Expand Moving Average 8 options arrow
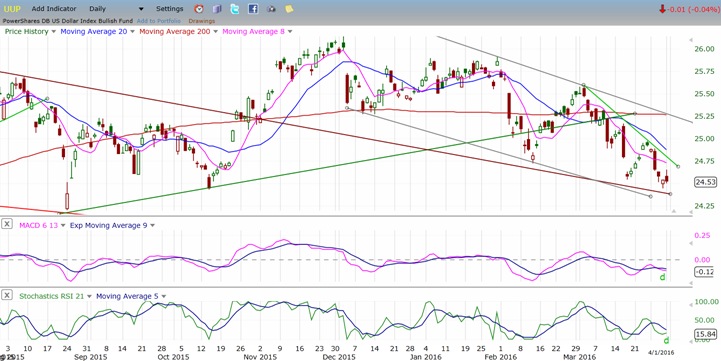Viewport: 721px width, 361px height. (x=290, y=32)
